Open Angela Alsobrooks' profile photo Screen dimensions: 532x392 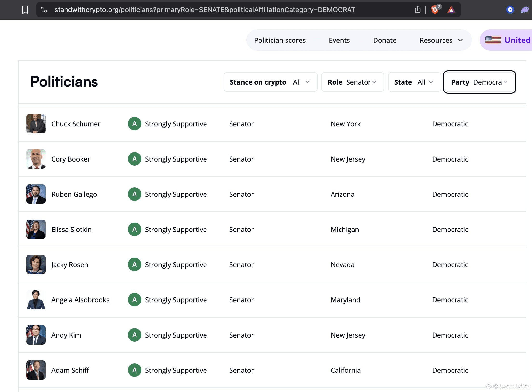[x=36, y=300]
